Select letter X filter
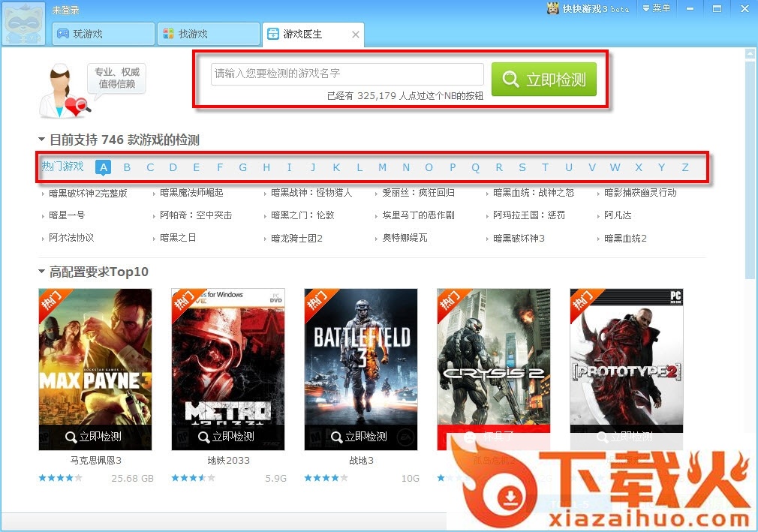The image size is (758, 532). click(639, 167)
